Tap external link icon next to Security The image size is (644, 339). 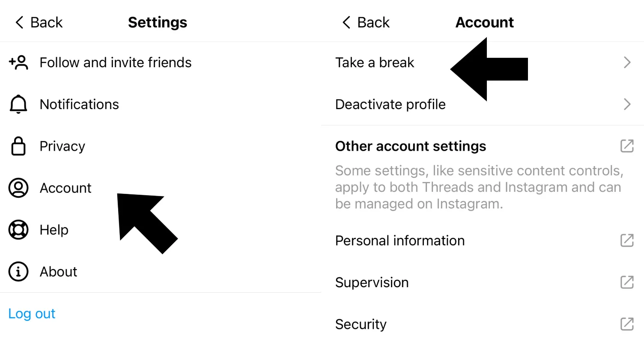pos(627,324)
